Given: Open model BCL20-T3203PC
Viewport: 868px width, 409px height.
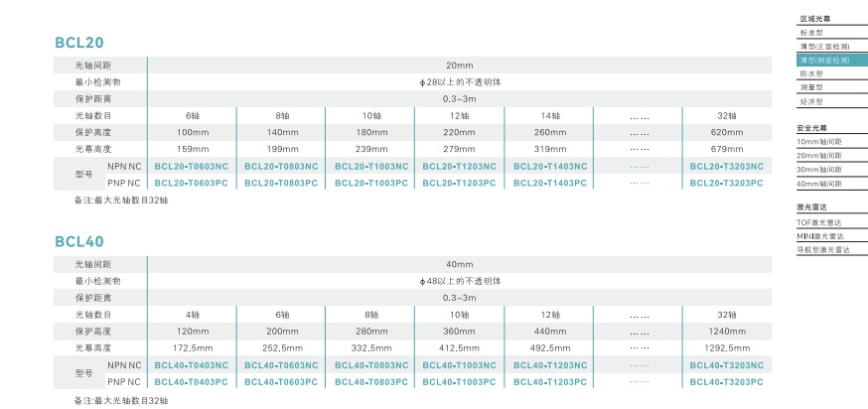Looking at the screenshot, I should [727, 184].
